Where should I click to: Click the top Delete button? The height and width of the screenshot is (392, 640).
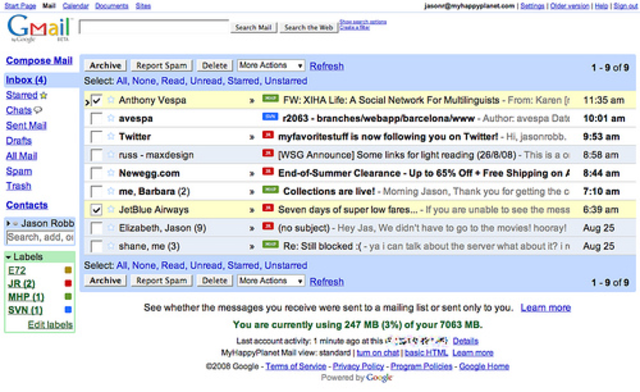pyautogui.click(x=215, y=65)
